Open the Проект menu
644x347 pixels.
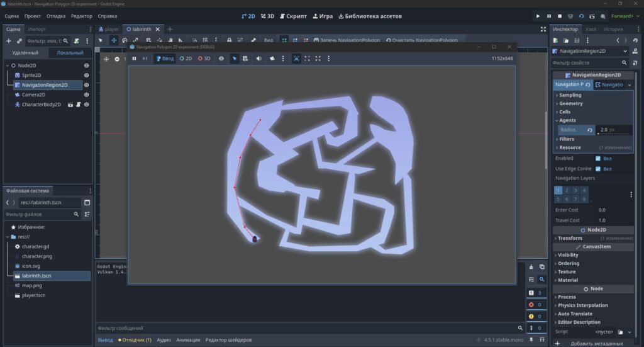(33, 16)
